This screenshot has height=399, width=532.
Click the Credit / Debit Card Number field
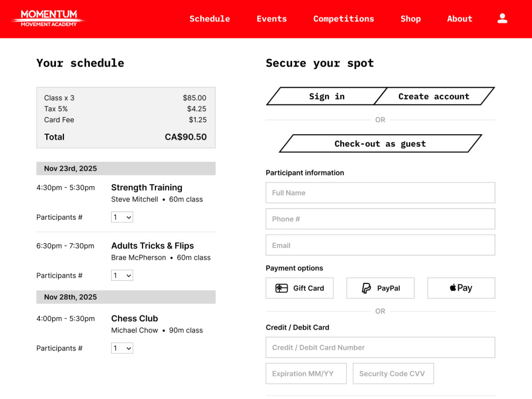pos(380,347)
